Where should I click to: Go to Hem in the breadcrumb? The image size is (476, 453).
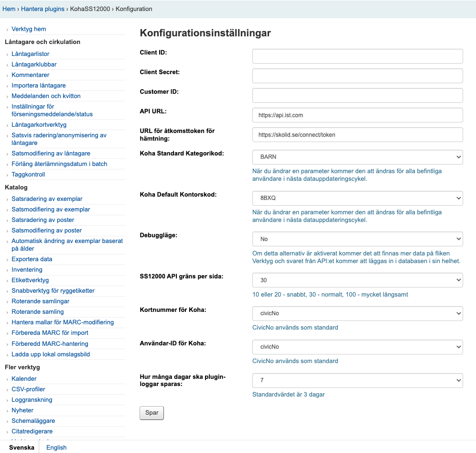coord(9,9)
